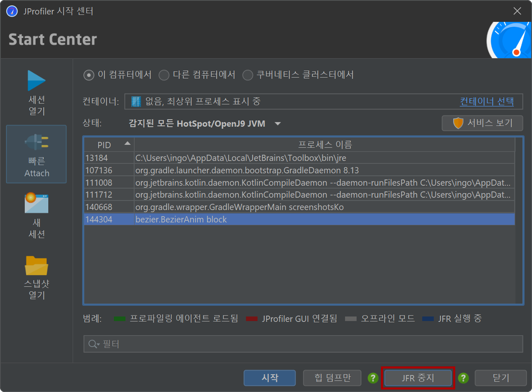Image resolution: width=532 pixels, height=392 pixels.
Task: Open the 감지된 모든 HotSpot/OpenJ9 JVM dropdown
Action: coord(205,124)
